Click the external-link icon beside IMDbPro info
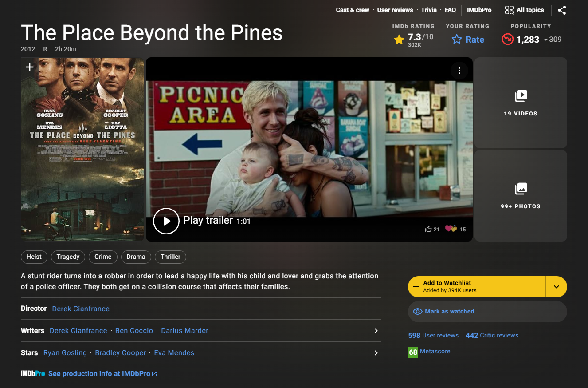 154,374
